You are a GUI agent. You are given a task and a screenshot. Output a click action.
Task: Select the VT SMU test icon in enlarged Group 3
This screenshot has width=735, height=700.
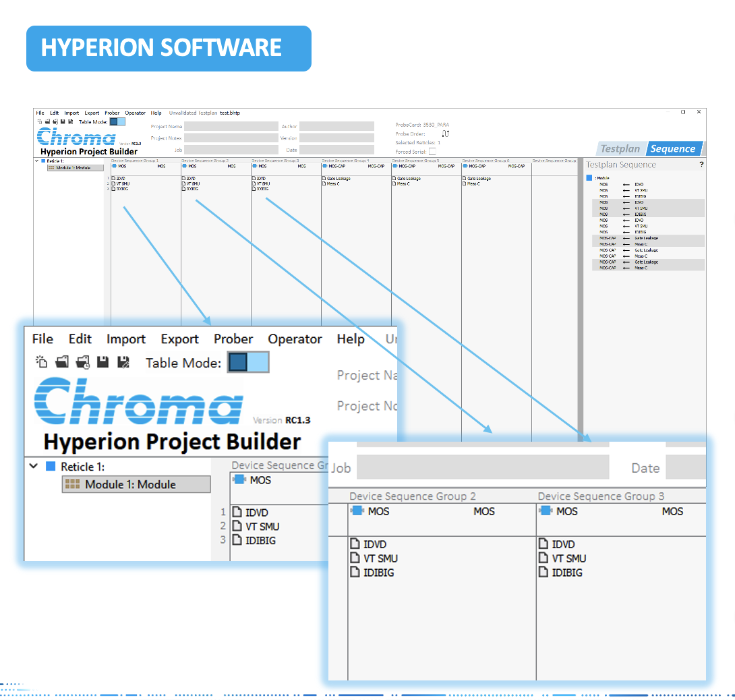tap(543, 558)
